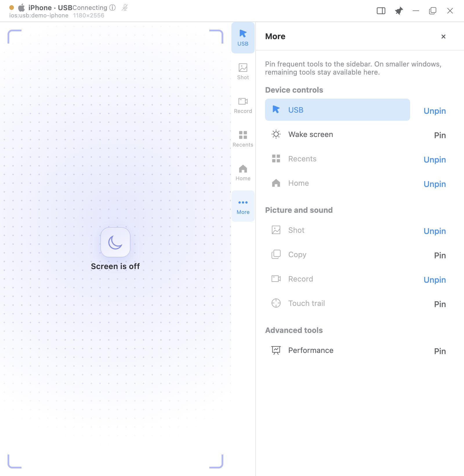
Task: Click the muted microphone icon in title bar
Action: tap(125, 8)
